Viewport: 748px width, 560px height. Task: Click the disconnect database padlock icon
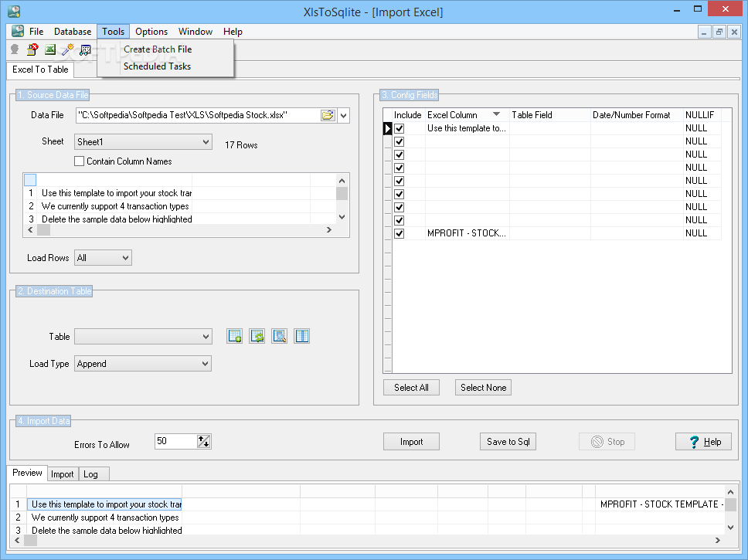[32, 49]
